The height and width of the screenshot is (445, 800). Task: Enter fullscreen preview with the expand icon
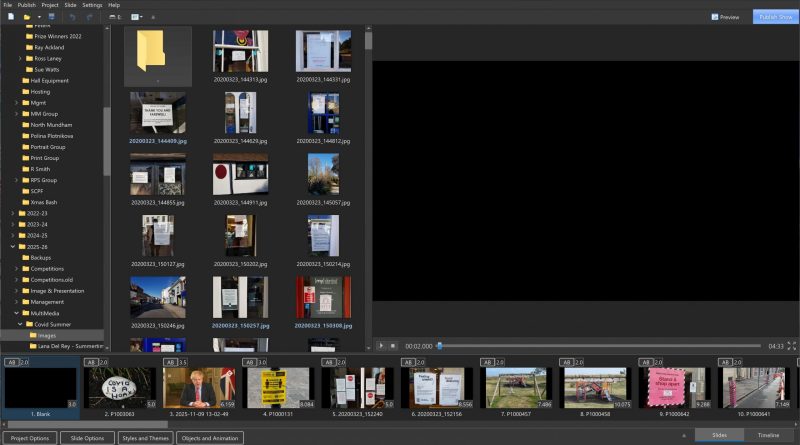pos(792,345)
